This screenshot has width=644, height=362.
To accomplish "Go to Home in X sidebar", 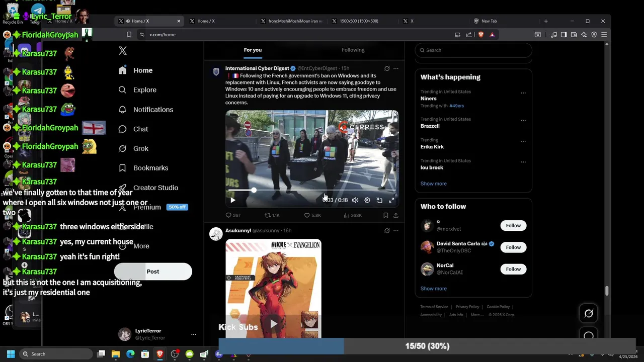I will tap(136, 70).
